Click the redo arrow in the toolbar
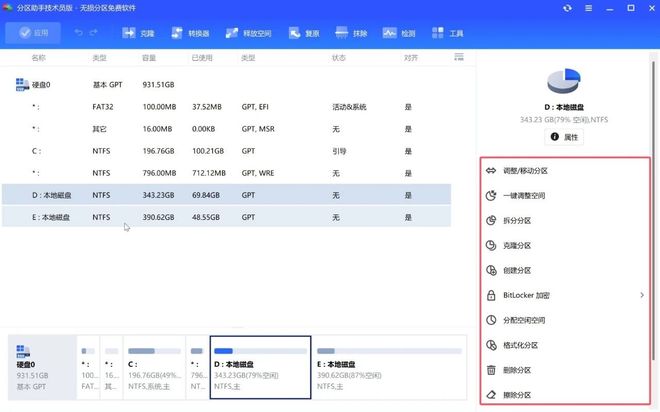 click(x=93, y=33)
